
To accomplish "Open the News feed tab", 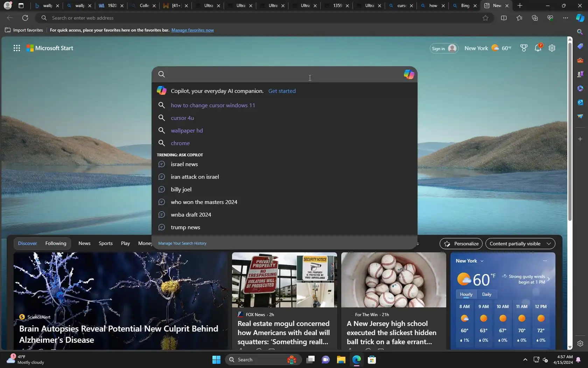I will 84,243.
